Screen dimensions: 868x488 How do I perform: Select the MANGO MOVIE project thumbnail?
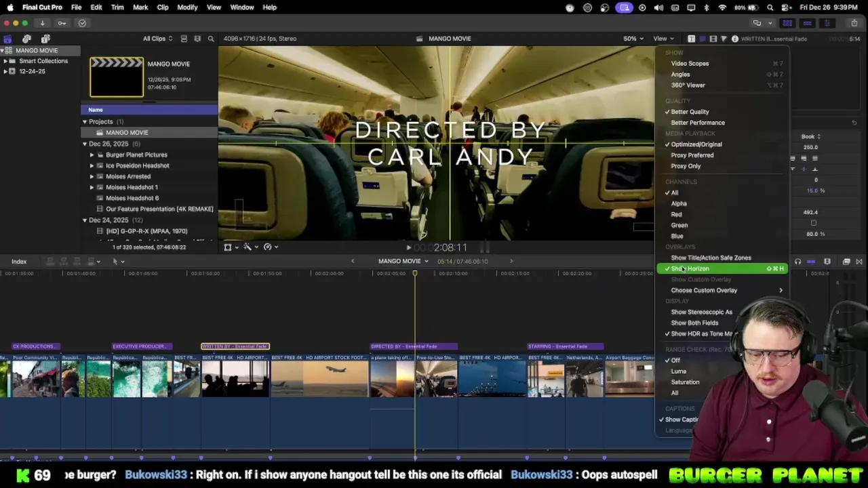(x=117, y=77)
